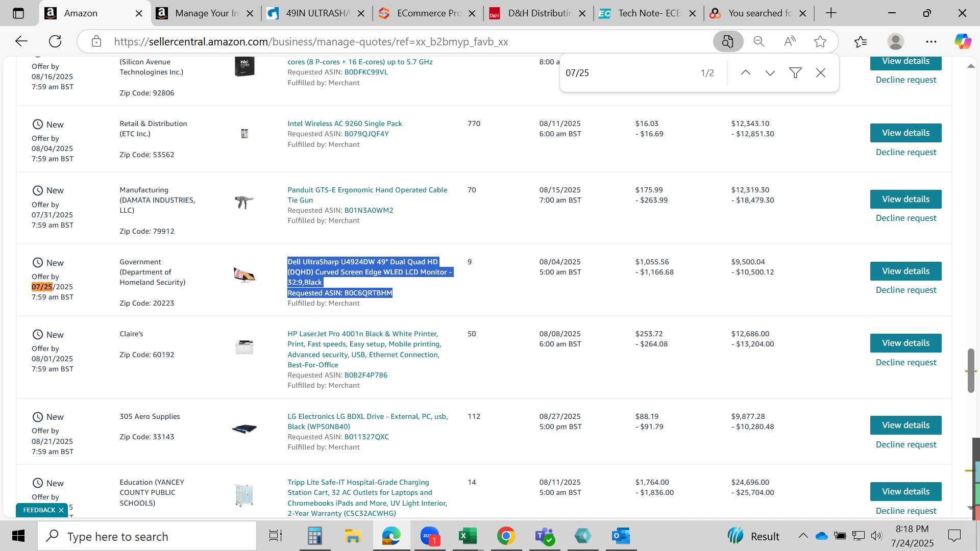Open the Settings and more menu
980x551 pixels.
click(x=931, y=41)
